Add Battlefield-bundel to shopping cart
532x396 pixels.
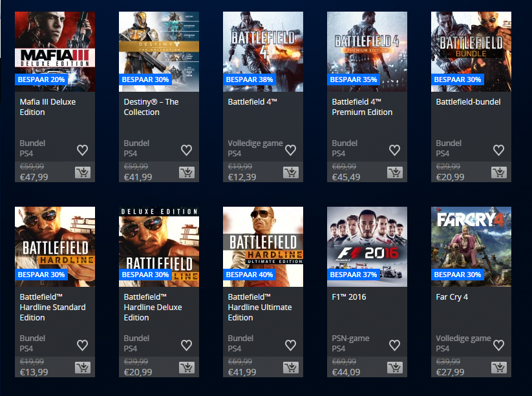click(498, 172)
